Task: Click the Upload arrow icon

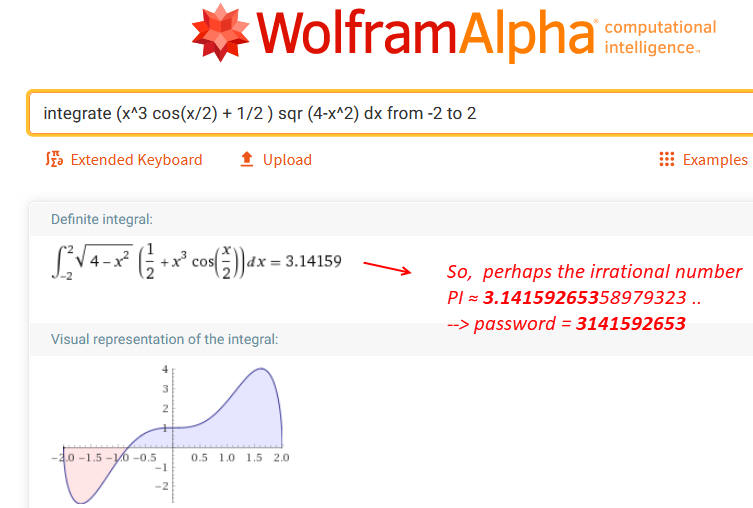Action: pos(246,159)
